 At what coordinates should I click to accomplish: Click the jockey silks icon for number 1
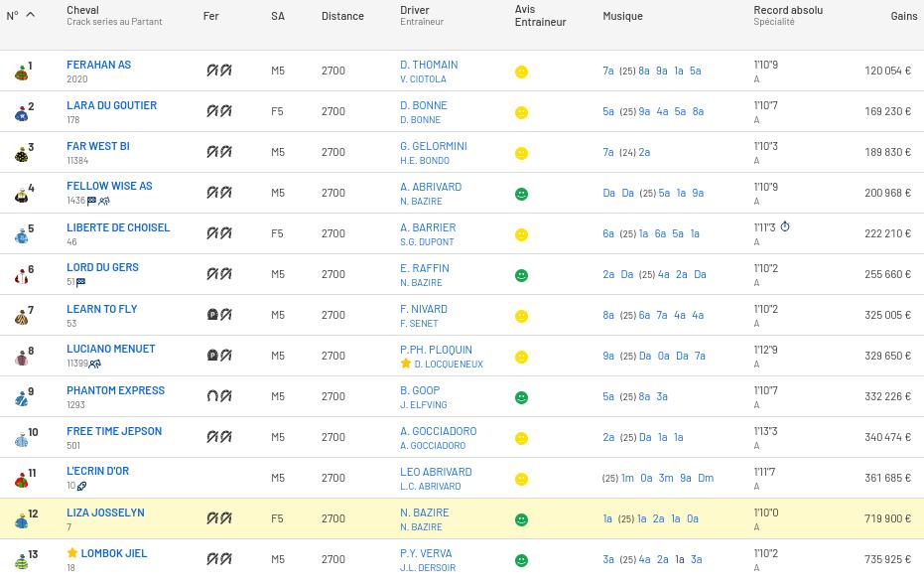point(21,73)
